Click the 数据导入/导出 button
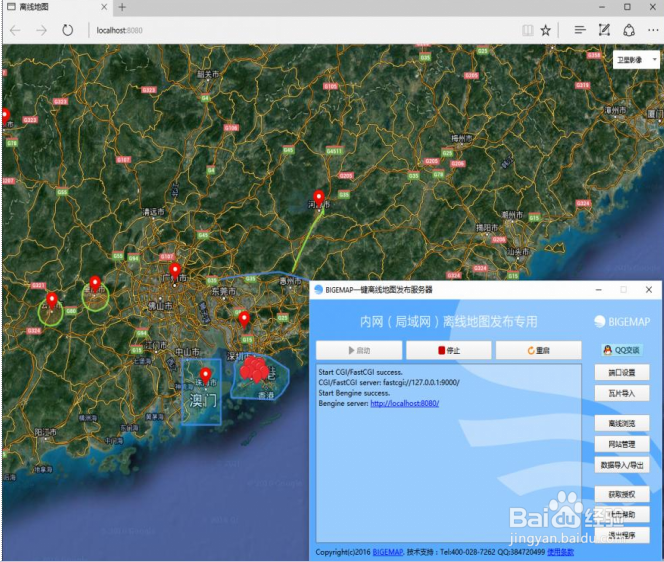The width and height of the screenshot is (664, 562). tap(622, 465)
